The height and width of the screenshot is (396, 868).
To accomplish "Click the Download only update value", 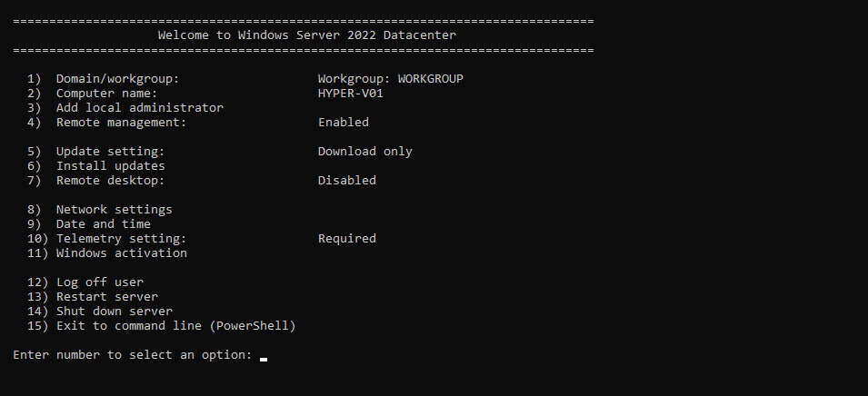I will 364,152.
